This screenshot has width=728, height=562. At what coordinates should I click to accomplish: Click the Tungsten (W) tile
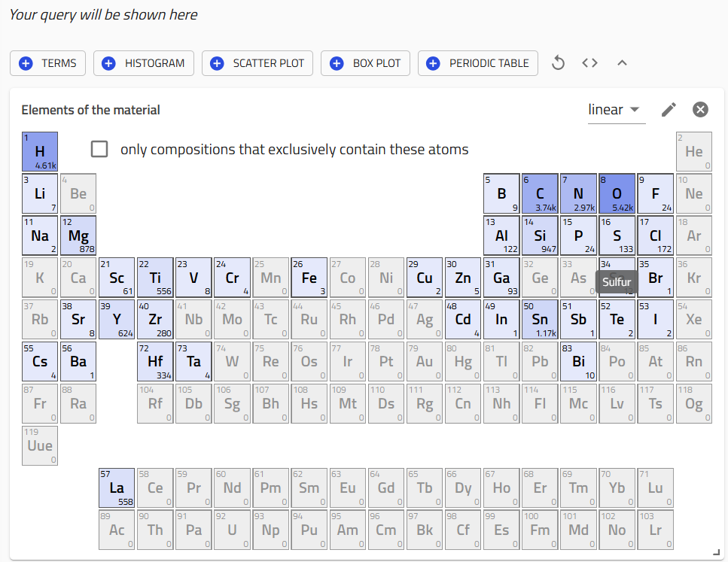click(x=232, y=362)
